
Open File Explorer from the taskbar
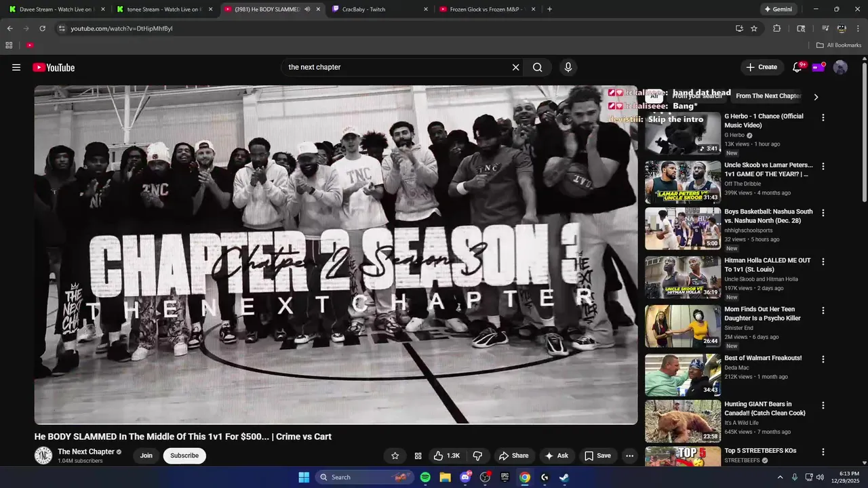pyautogui.click(x=445, y=477)
